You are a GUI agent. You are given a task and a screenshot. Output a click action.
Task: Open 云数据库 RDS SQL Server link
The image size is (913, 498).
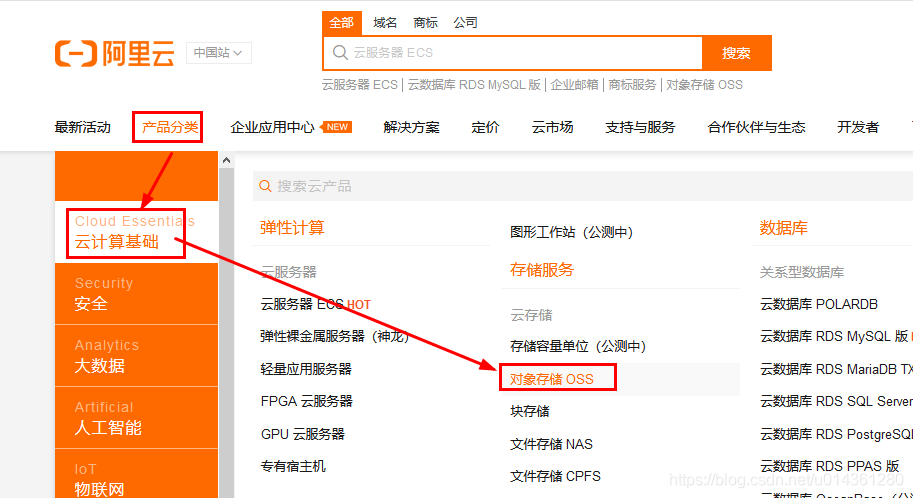point(836,401)
